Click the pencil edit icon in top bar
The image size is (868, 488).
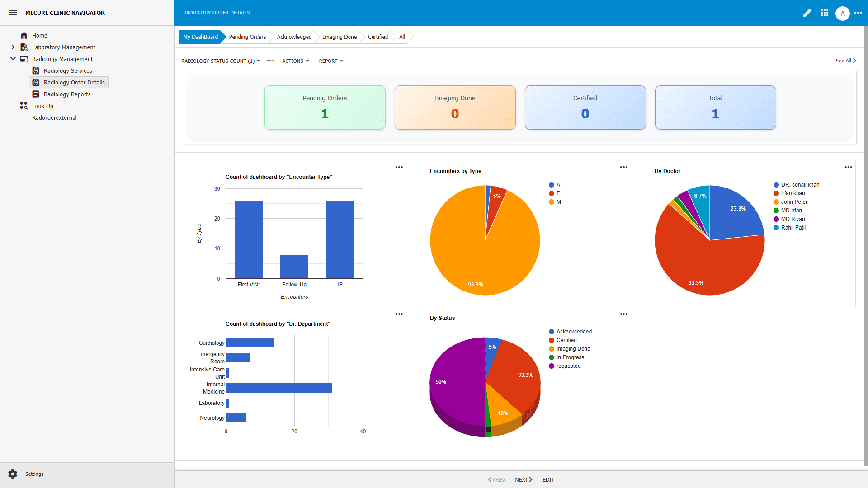[x=808, y=13]
